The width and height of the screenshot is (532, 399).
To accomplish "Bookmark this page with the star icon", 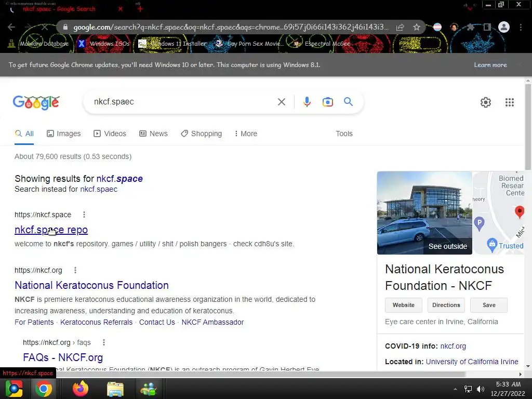I will [x=417, y=27].
